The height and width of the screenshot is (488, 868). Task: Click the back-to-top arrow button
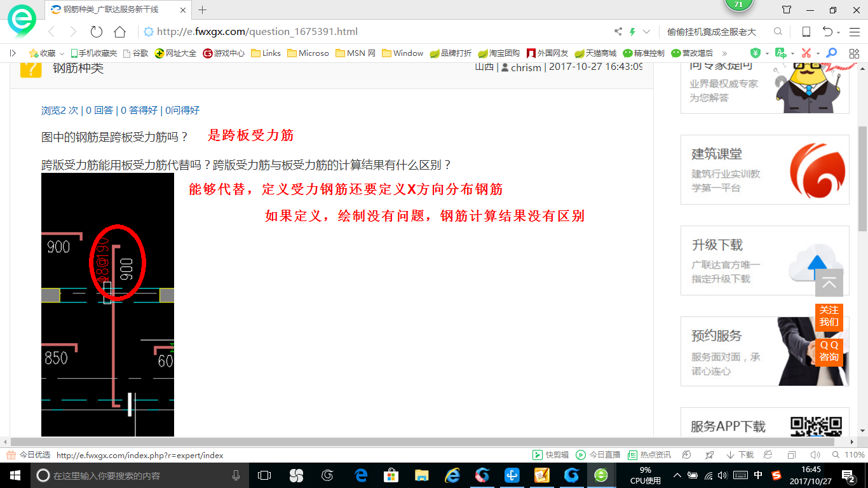(829, 283)
